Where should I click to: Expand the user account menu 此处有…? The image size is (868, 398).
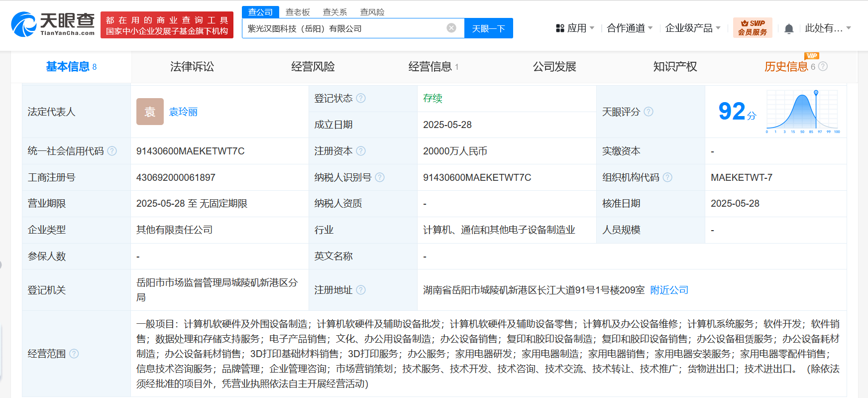[x=828, y=28]
